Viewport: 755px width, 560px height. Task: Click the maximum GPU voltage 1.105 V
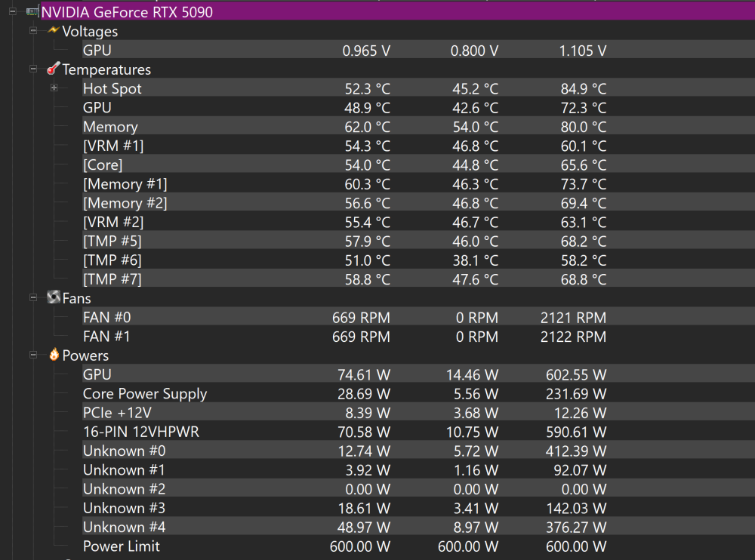tap(583, 51)
